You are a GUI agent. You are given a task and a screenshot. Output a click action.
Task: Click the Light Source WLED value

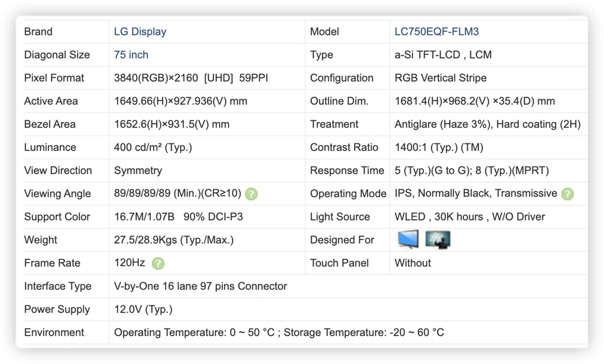(469, 217)
